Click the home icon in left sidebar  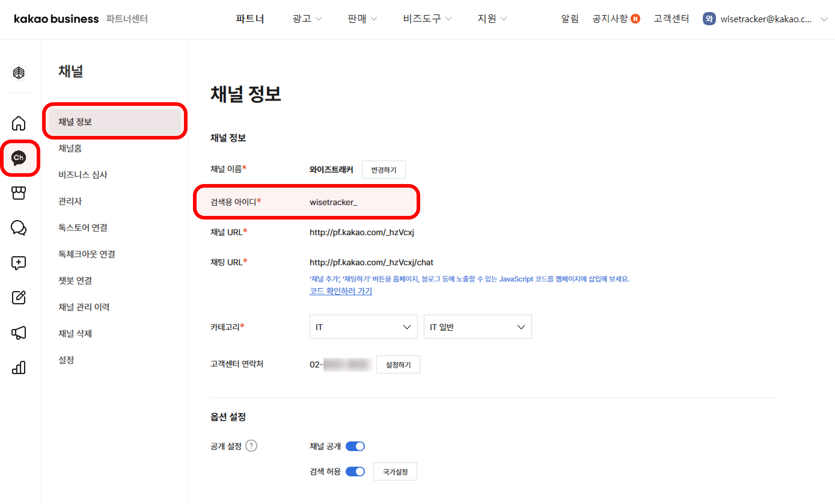(x=19, y=123)
